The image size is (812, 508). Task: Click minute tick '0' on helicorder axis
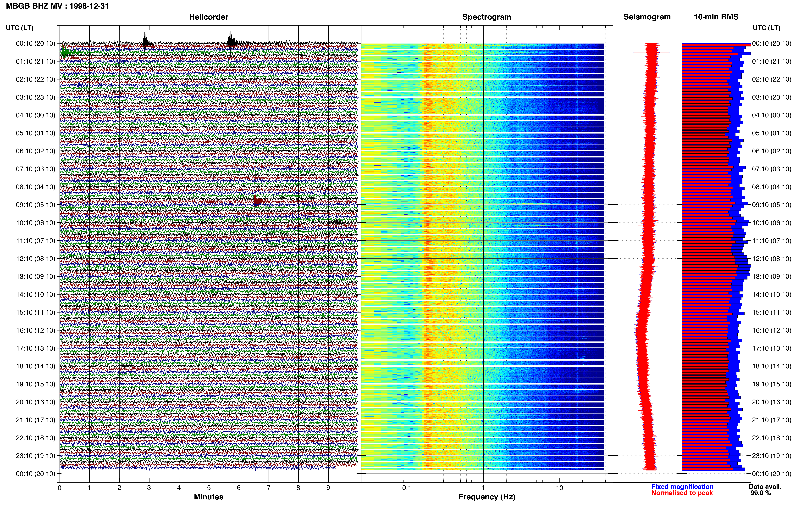click(x=59, y=487)
